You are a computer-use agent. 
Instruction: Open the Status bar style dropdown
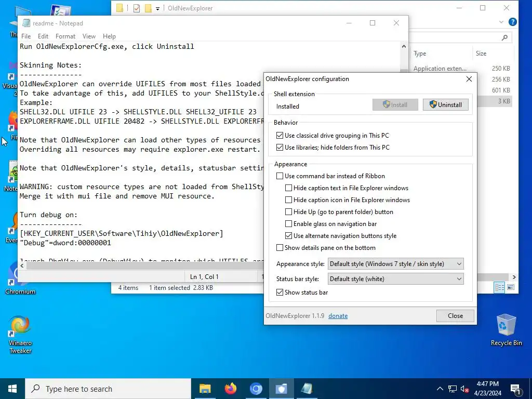[x=395, y=279]
